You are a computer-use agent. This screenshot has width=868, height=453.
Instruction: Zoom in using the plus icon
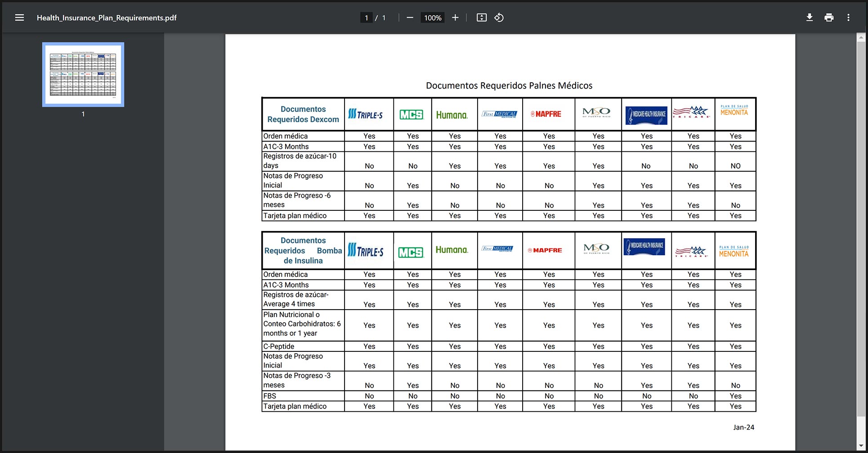(x=455, y=18)
